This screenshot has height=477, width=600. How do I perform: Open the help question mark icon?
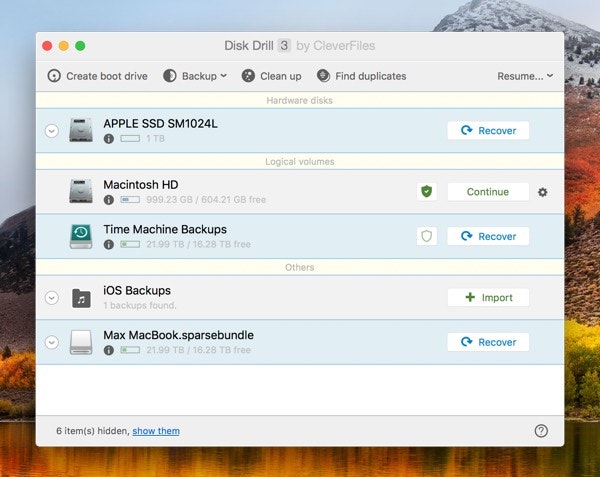click(541, 431)
